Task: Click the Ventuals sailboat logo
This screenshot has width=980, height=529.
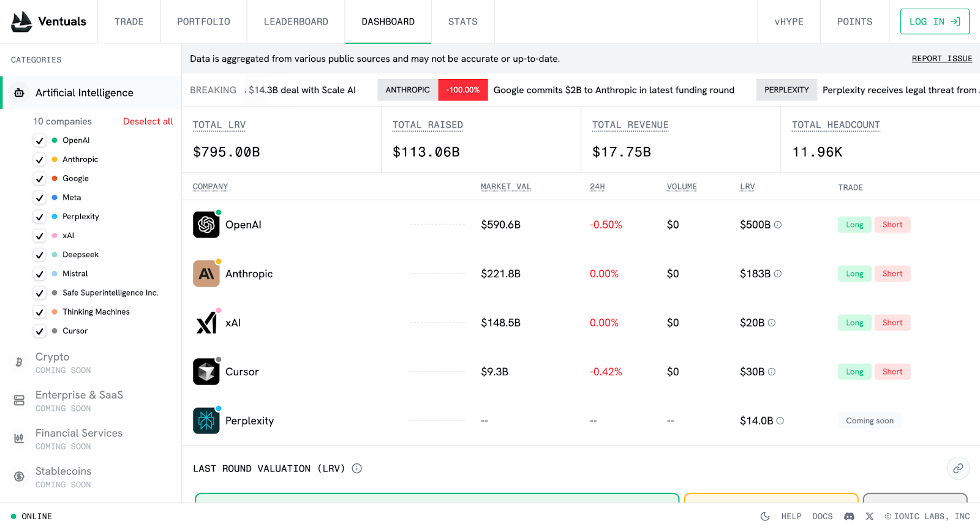Action: pos(22,21)
